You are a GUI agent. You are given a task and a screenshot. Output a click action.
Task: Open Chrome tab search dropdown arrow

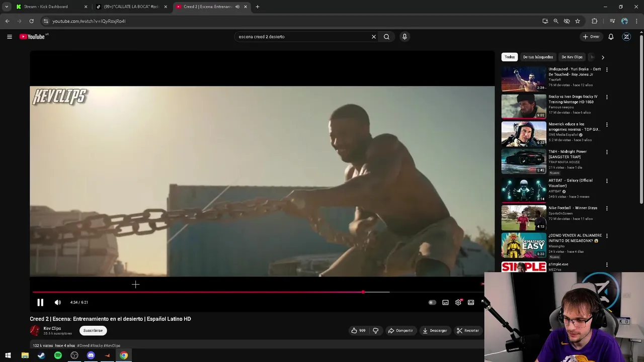pos(7,7)
